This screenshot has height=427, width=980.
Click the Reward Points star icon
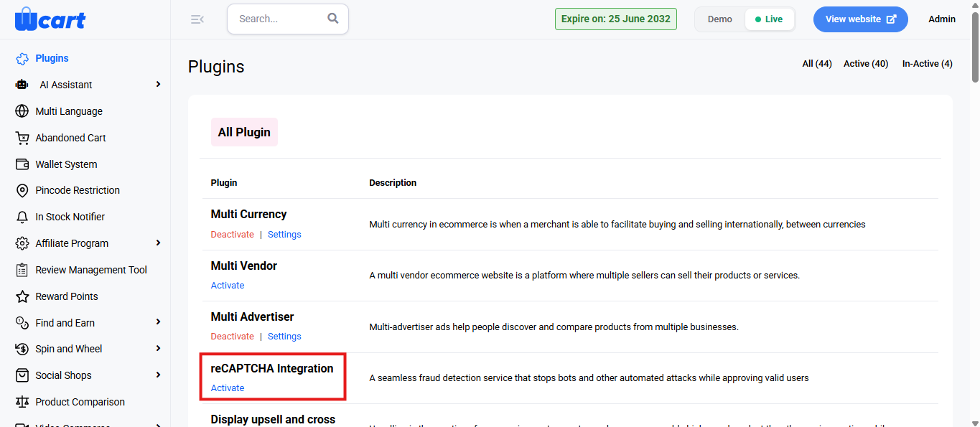22,296
